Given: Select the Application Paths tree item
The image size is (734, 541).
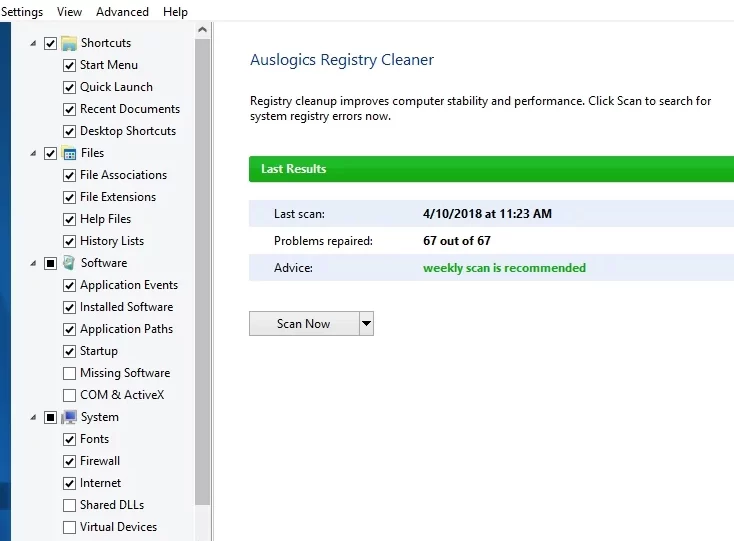Looking at the screenshot, I should click(126, 329).
